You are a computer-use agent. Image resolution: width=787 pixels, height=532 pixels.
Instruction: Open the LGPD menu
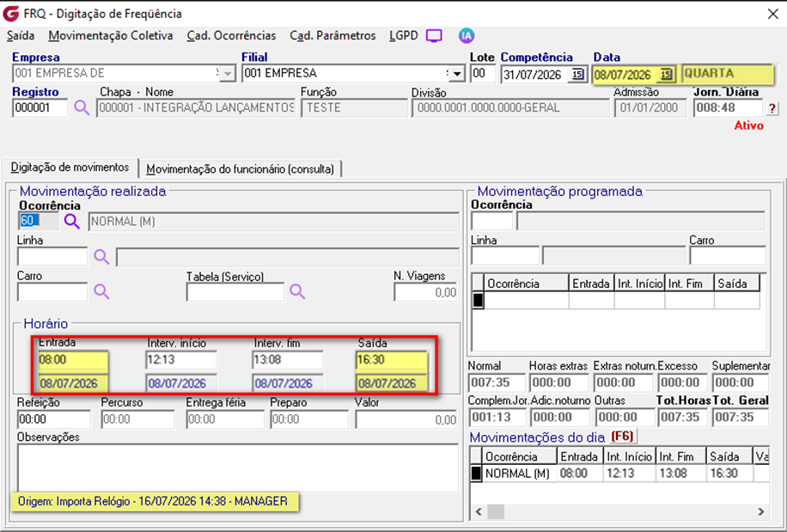[x=404, y=35]
